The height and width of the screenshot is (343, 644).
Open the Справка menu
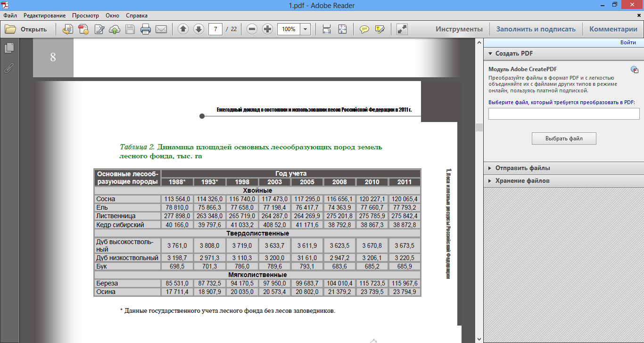click(x=137, y=16)
